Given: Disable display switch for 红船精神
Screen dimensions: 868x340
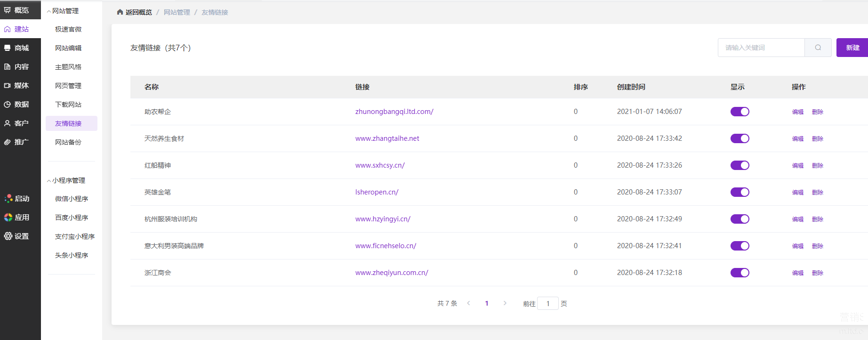Looking at the screenshot, I should click(739, 165).
